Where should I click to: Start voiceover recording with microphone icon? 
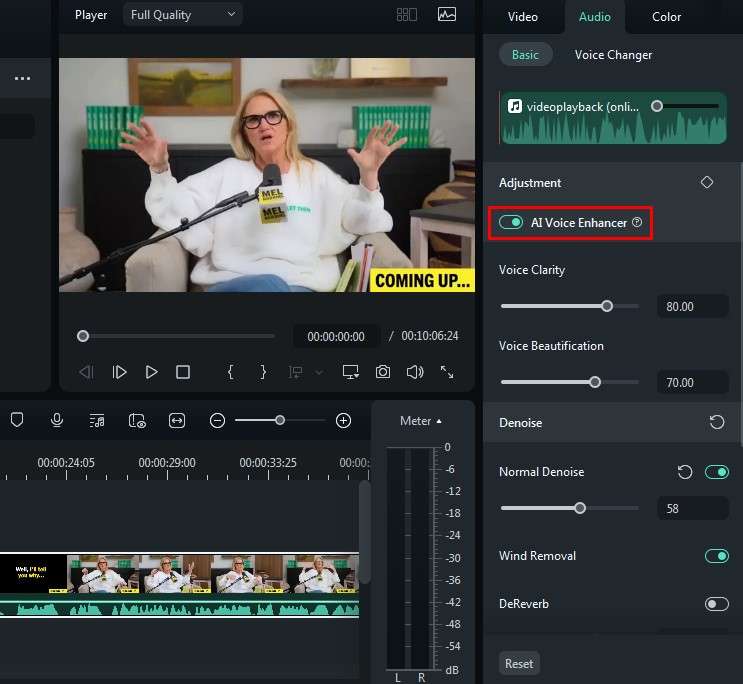click(x=57, y=420)
